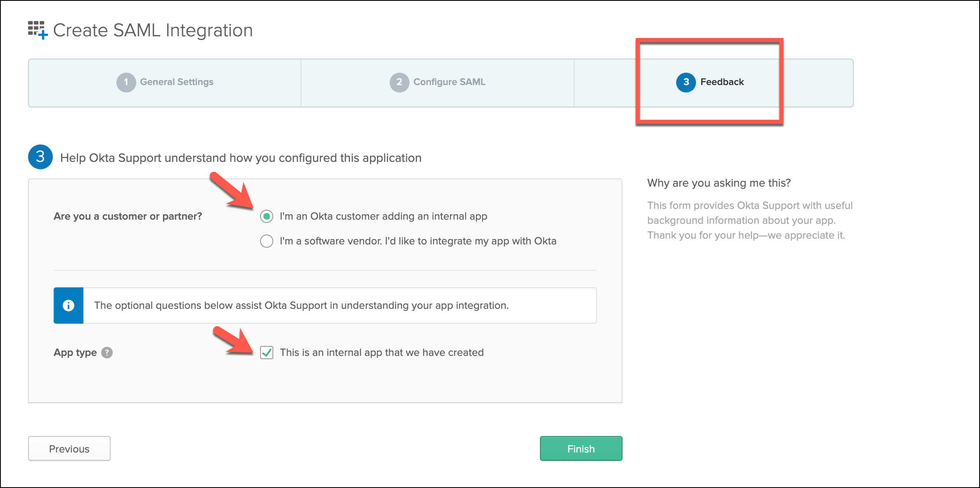
Task: Click the step 2 circle in wizard header
Action: [x=399, y=82]
